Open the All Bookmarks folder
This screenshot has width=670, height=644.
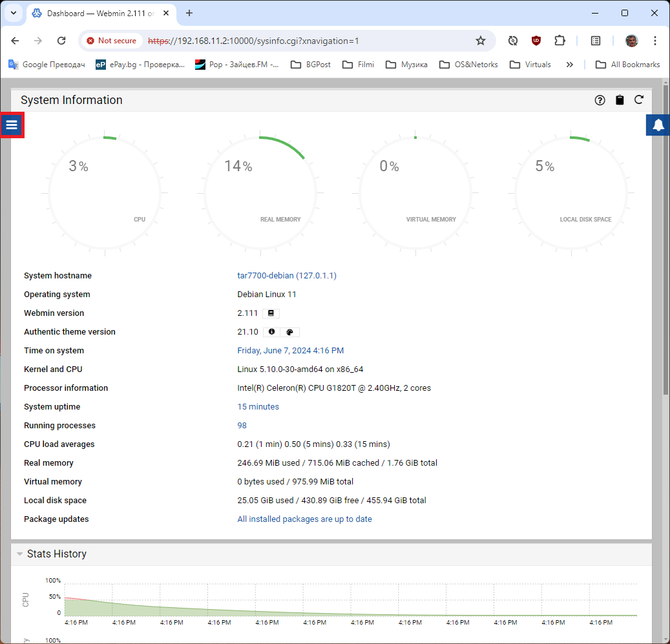[628, 65]
